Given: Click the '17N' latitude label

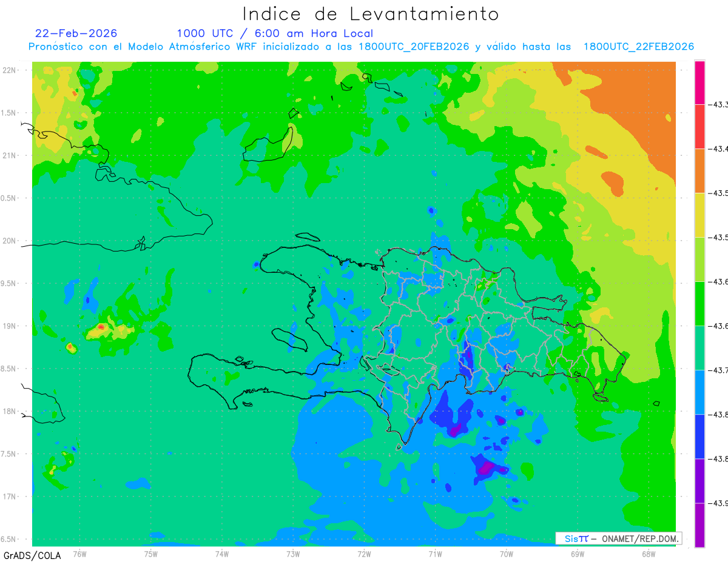Looking at the screenshot, I should click(x=10, y=497).
